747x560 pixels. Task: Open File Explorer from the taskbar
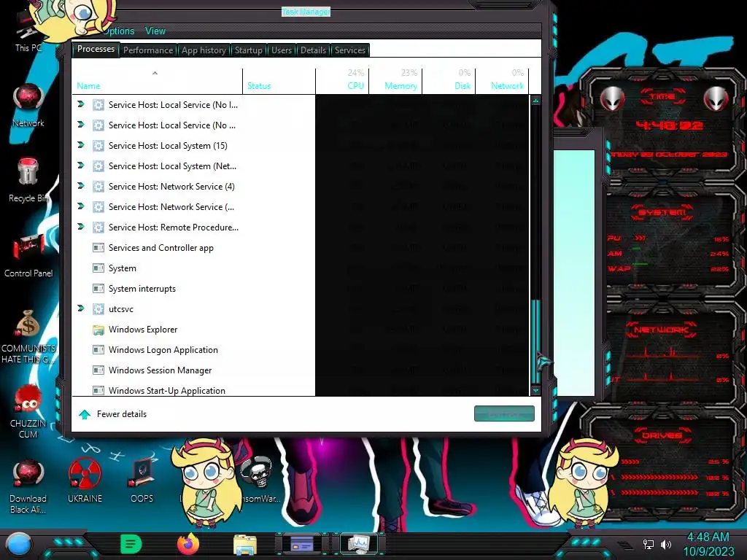(245, 545)
